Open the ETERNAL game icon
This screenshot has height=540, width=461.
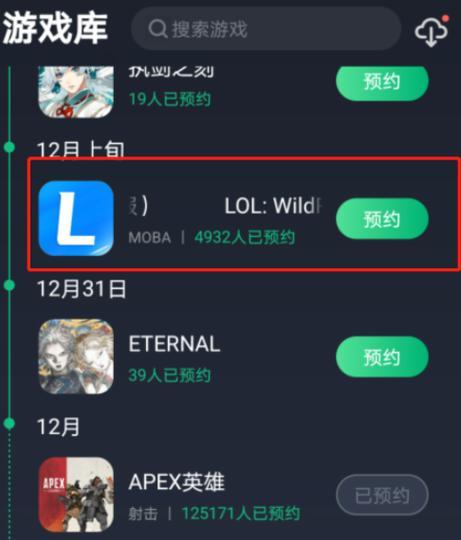pos(76,356)
